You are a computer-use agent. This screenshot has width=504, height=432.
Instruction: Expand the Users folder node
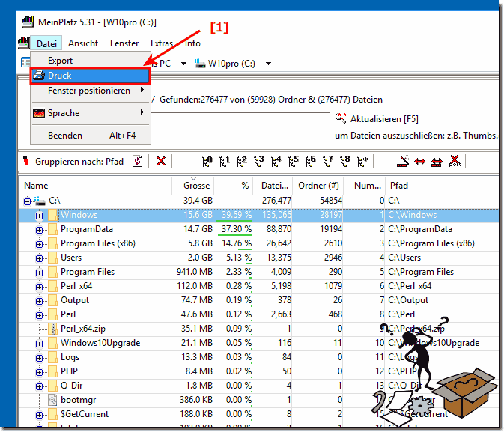pos(39,258)
